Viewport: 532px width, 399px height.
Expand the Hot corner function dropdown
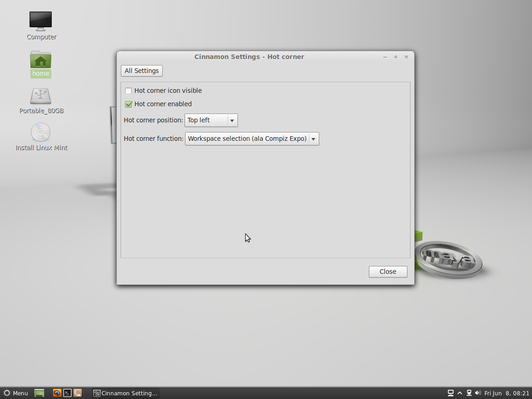pos(252,139)
